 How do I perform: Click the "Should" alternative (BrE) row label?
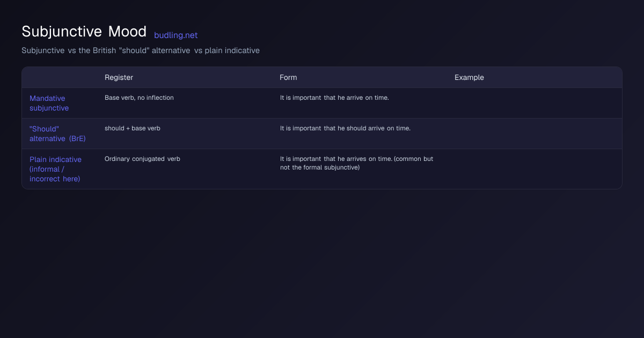(57, 134)
